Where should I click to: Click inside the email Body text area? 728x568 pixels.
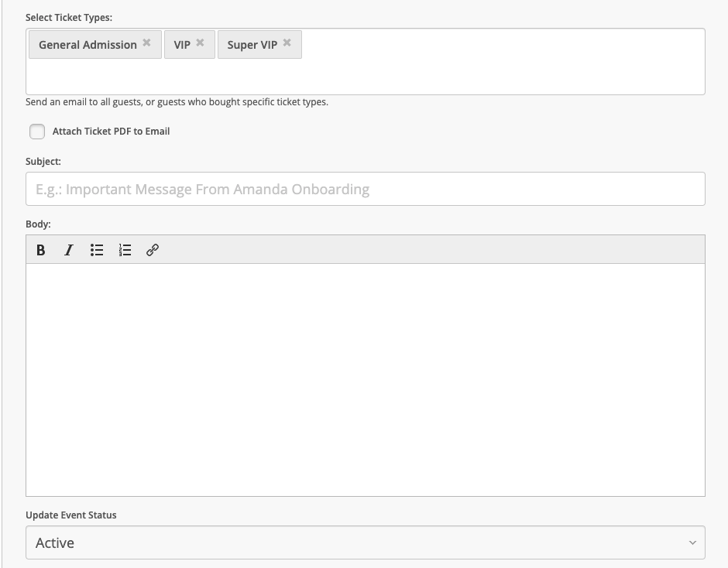click(x=364, y=379)
